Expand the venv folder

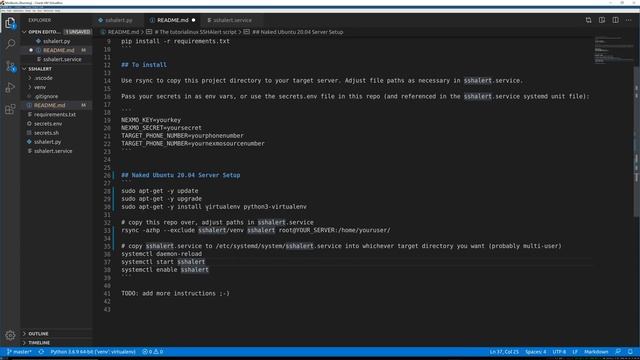40,87
